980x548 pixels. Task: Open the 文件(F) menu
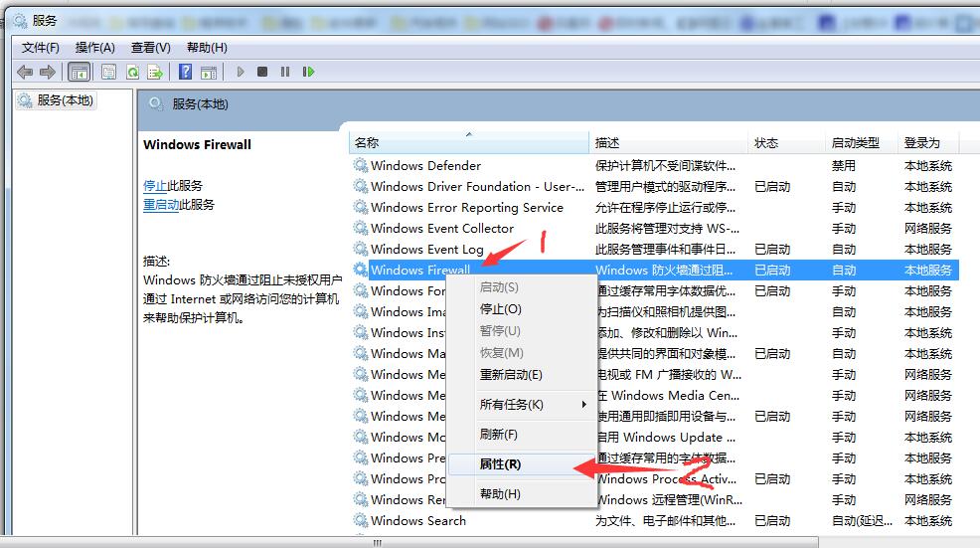40,48
